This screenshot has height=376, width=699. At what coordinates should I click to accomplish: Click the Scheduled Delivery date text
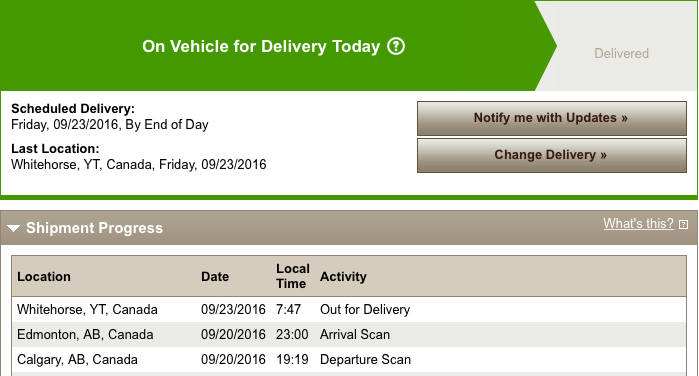[x=110, y=124]
